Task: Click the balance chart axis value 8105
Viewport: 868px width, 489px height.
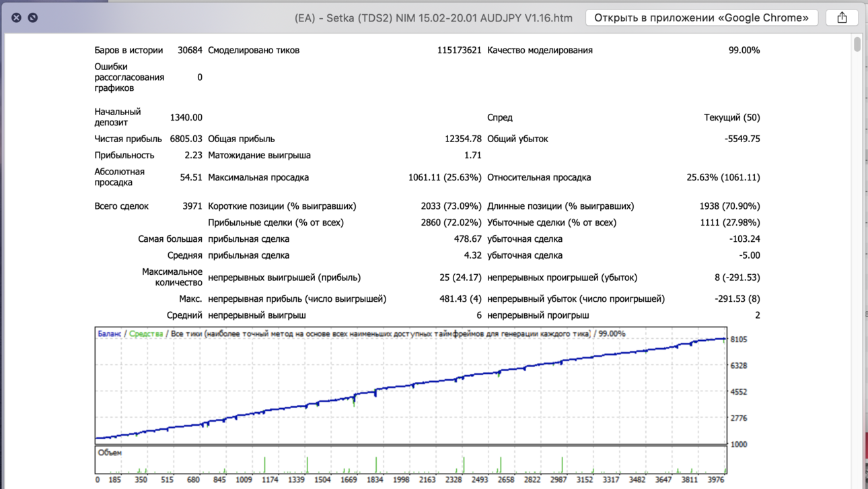Action: click(x=739, y=339)
